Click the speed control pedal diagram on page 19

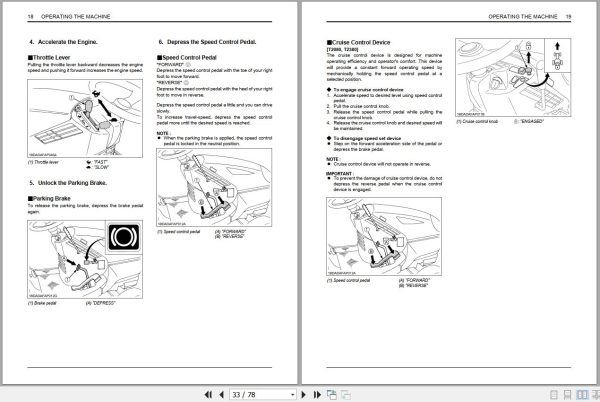pos(384,236)
